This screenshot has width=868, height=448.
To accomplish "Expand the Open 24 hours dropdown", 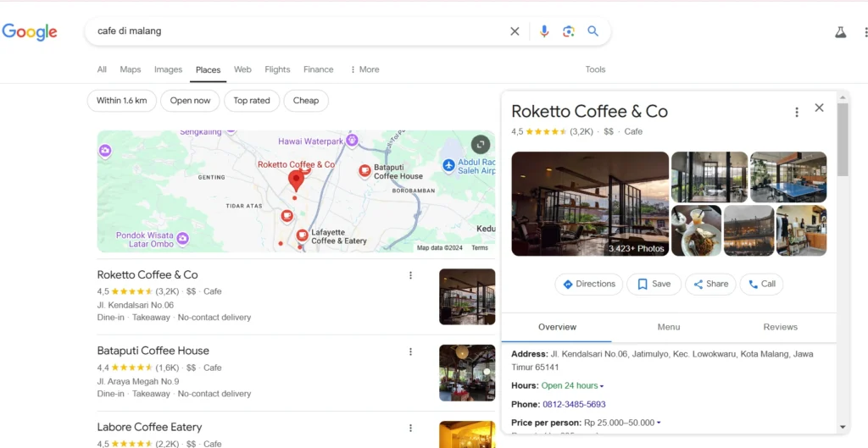I will (602, 386).
